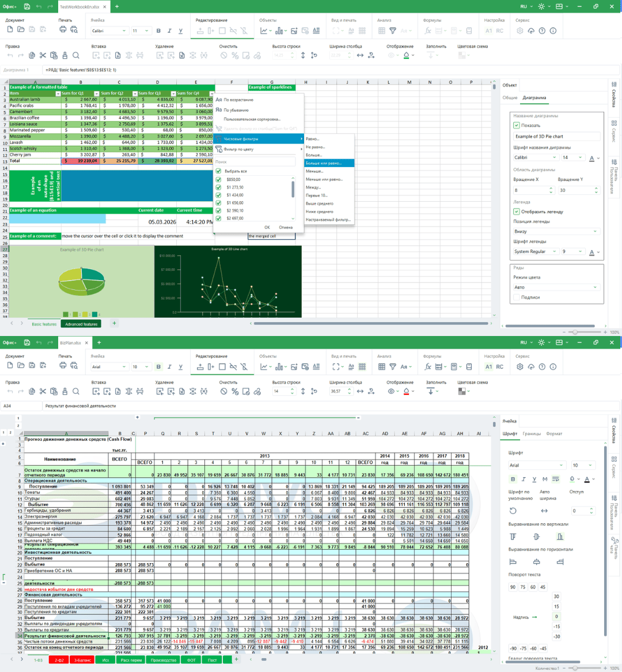Screen dimensions: 622x672
Task: Uncheck 'Показать' chart title checkbox
Action: pos(517,125)
